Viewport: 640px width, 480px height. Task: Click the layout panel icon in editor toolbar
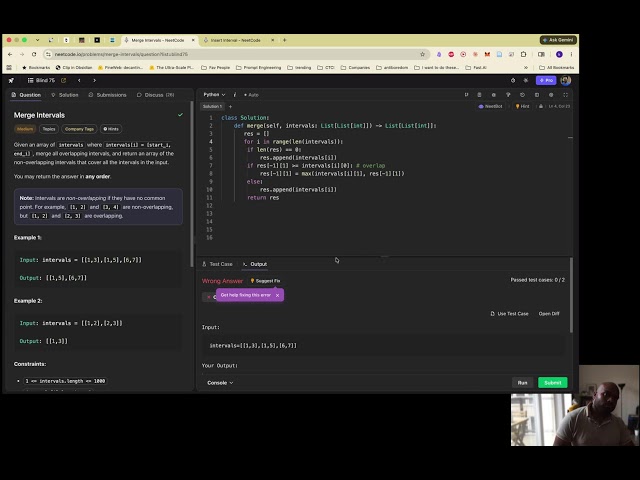pyautogui.click(x=537, y=95)
